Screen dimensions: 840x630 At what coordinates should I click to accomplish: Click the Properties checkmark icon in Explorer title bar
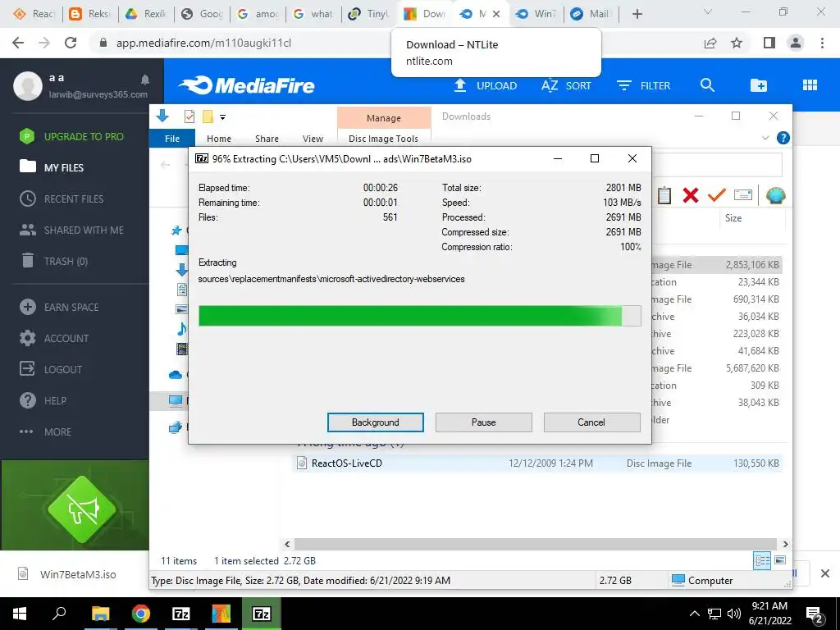[x=189, y=116]
